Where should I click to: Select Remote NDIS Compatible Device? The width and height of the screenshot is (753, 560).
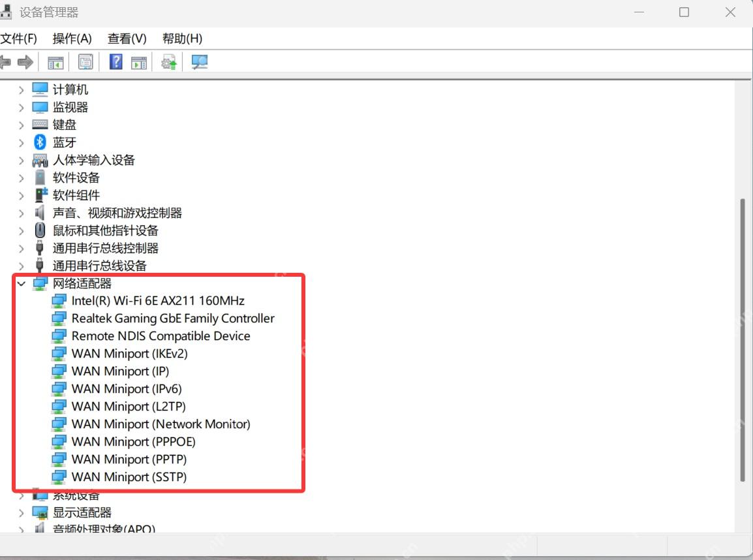tap(161, 335)
